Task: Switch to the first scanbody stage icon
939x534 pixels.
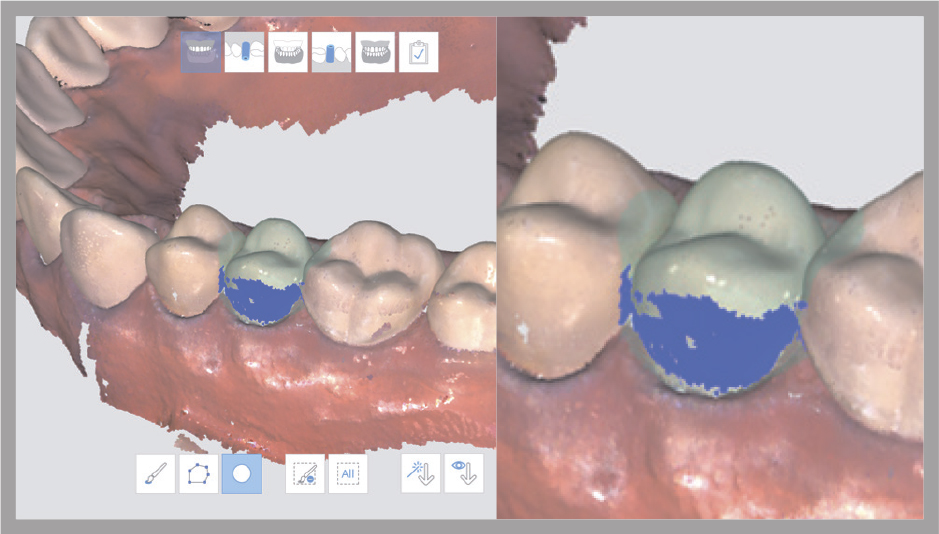Action: point(244,52)
